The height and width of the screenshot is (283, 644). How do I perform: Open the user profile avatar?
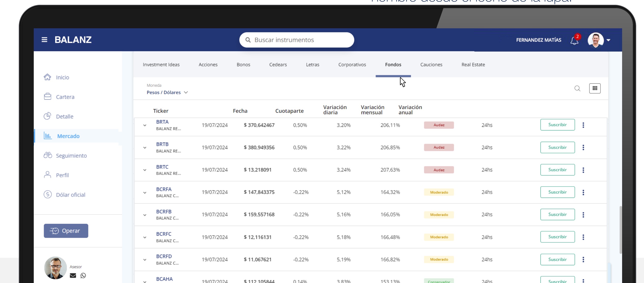[596, 40]
